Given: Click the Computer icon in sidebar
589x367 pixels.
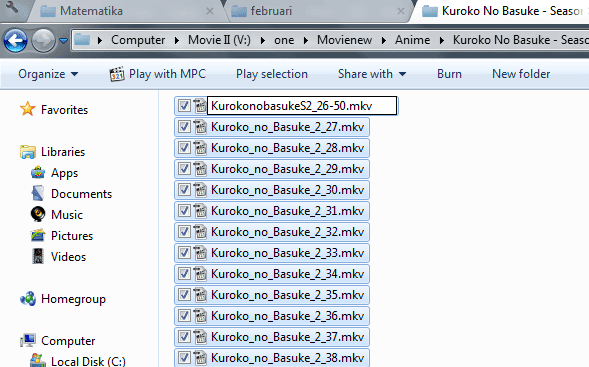Looking at the screenshot, I should pos(28,340).
